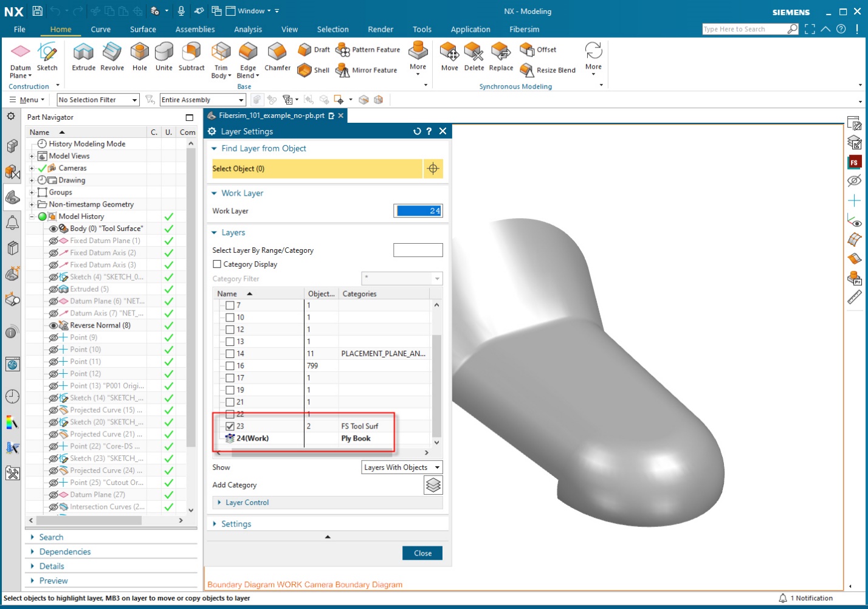This screenshot has width=868, height=609.
Task: Open the Fibersim FS panel in right sidebar
Action: pos(854,162)
